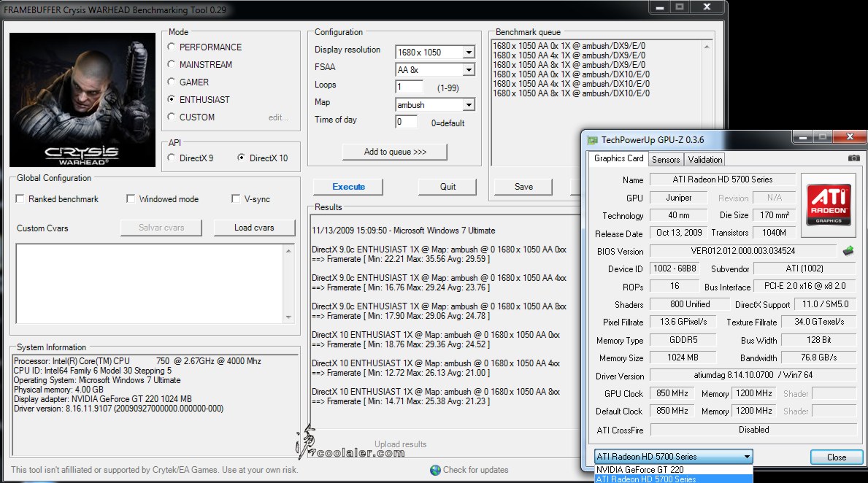The width and height of the screenshot is (868, 483).
Task: Click the Driver Version field in GPU-Z
Action: pos(753,375)
